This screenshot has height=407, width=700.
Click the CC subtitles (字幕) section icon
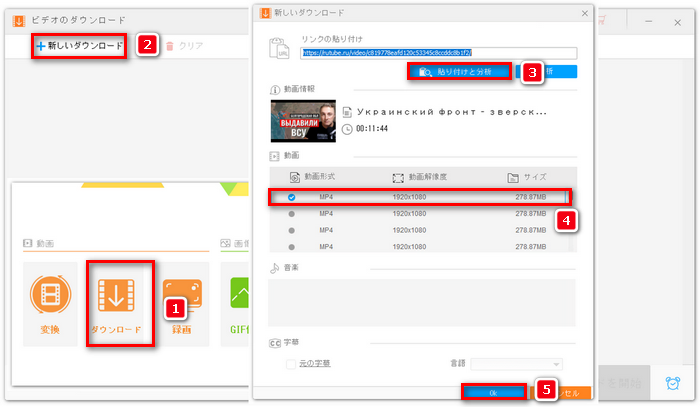pyautogui.click(x=275, y=343)
